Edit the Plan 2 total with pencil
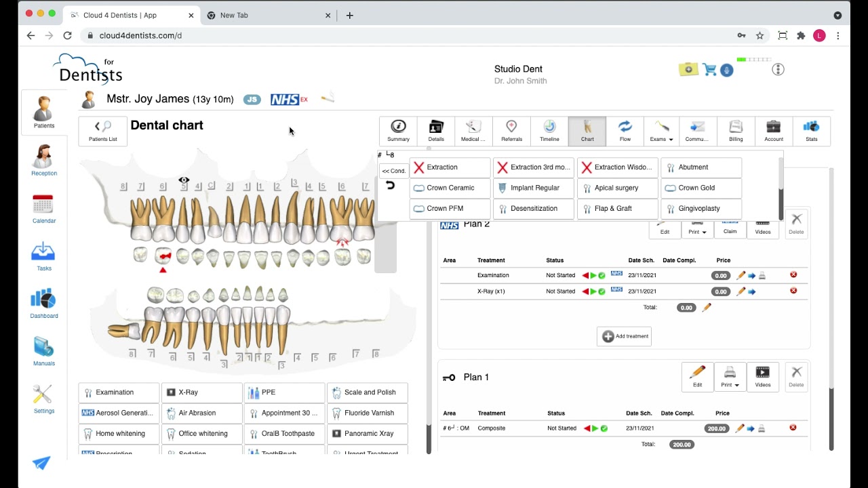The image size is (868, 488). click(707, 307)
